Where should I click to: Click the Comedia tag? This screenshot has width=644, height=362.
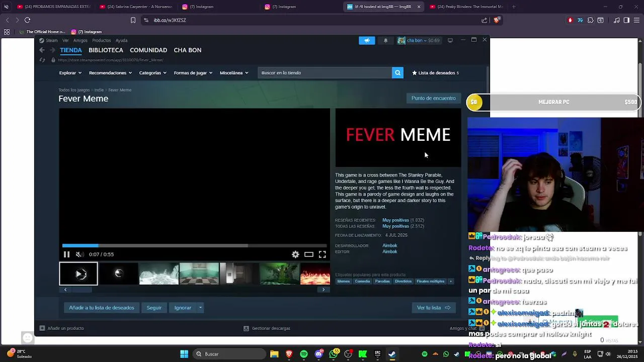pyautogui.click(x=362, y=282)
